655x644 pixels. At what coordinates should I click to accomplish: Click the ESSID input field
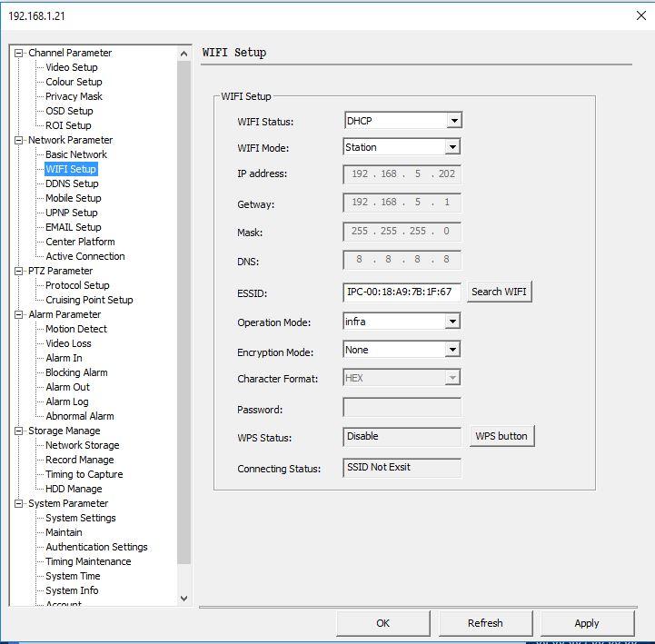pyautogui.click(x=402, y=292)
